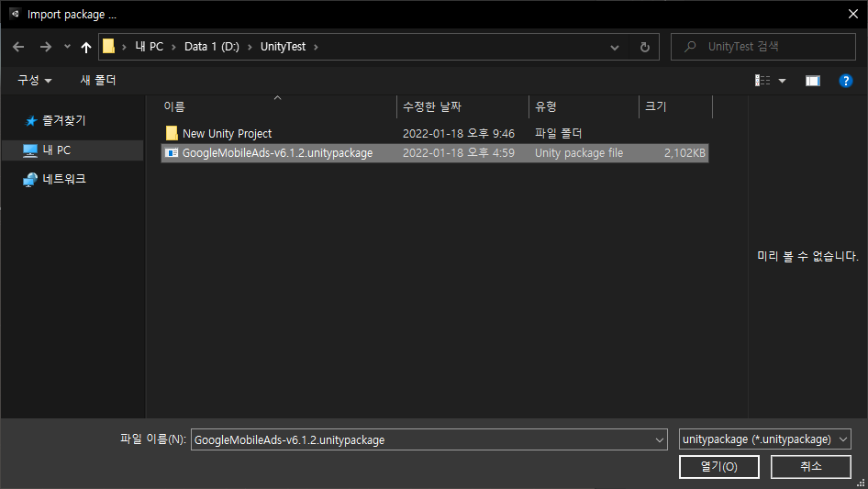This screenshot has height=489, width=868.
Task: Toggle the preview pane
Action: [x=812, y=81]
